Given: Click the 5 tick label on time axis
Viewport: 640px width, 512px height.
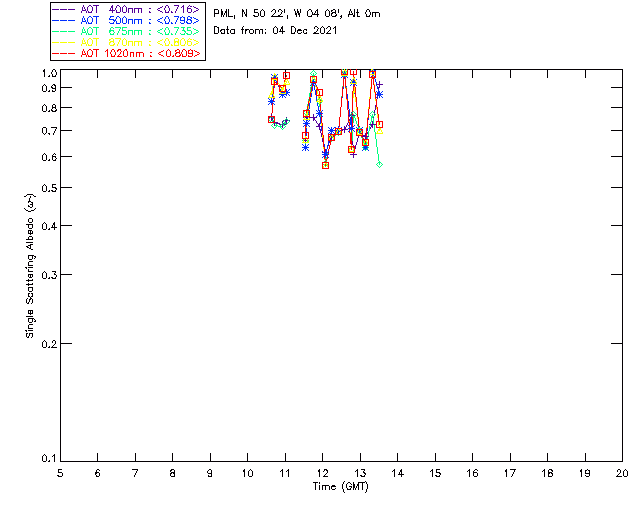Looking at the screenshot, I should (61, 472).
